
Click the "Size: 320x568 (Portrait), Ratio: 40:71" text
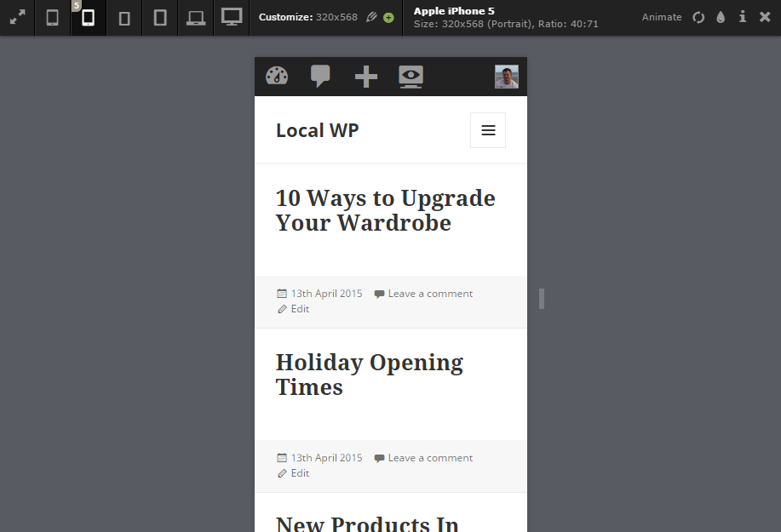tap(506, 24)
